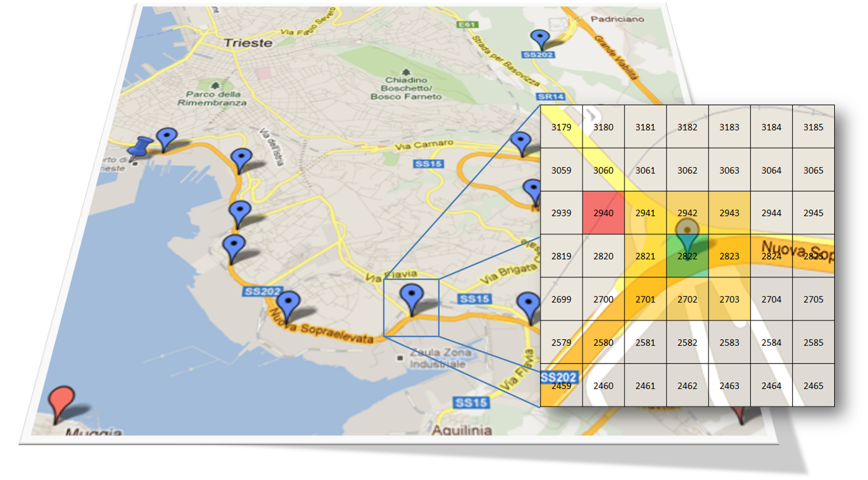Click grid cell 3185
Screen dimensions: 868x480
(x=813, y=127)
